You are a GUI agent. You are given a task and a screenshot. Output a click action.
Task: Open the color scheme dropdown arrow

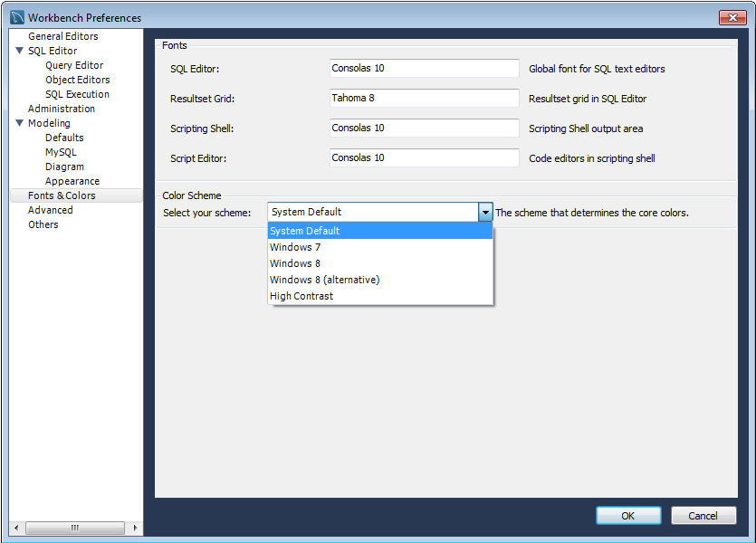pyautogui.click(x=485, y=212)
